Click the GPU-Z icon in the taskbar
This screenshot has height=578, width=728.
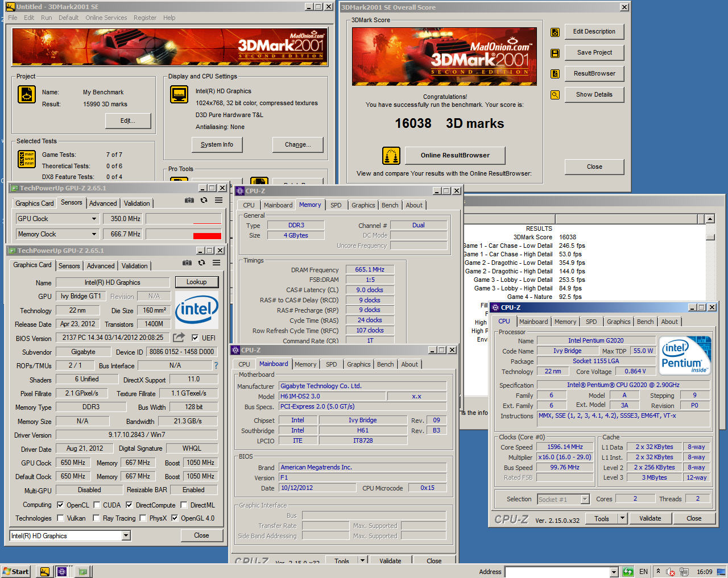[83, 571]
